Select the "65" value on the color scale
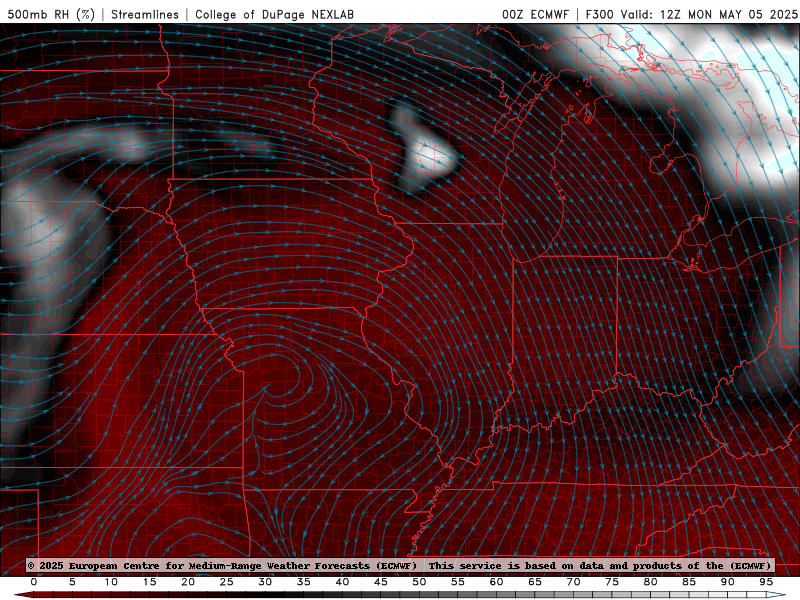 (535, 582)
